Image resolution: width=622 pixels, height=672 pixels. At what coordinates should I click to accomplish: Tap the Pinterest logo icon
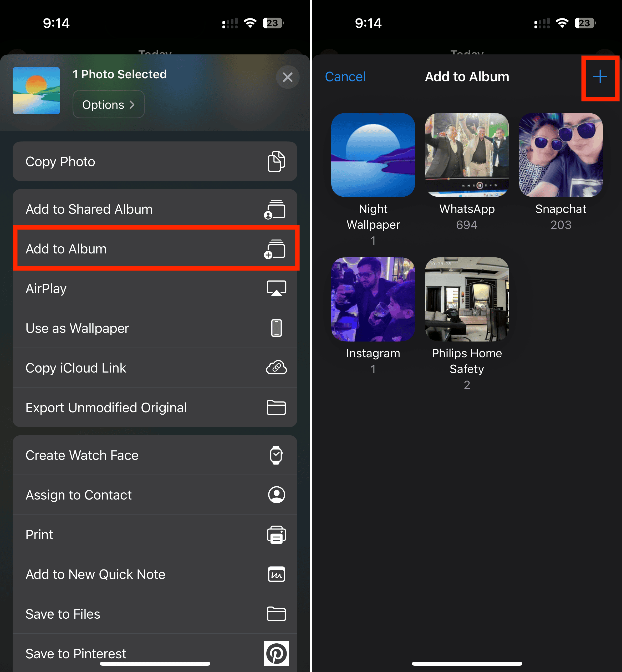pyautogui.click(x=276, y=654)
